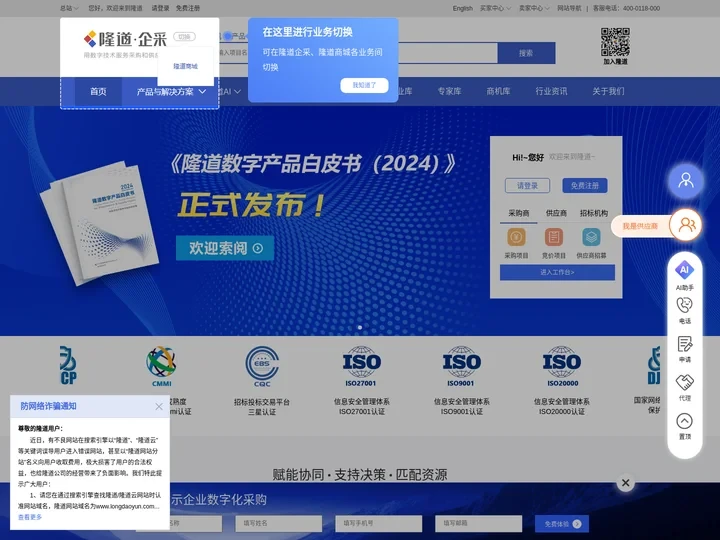Open the 供应商招募 icon in login panel

[x=591, y=238]
